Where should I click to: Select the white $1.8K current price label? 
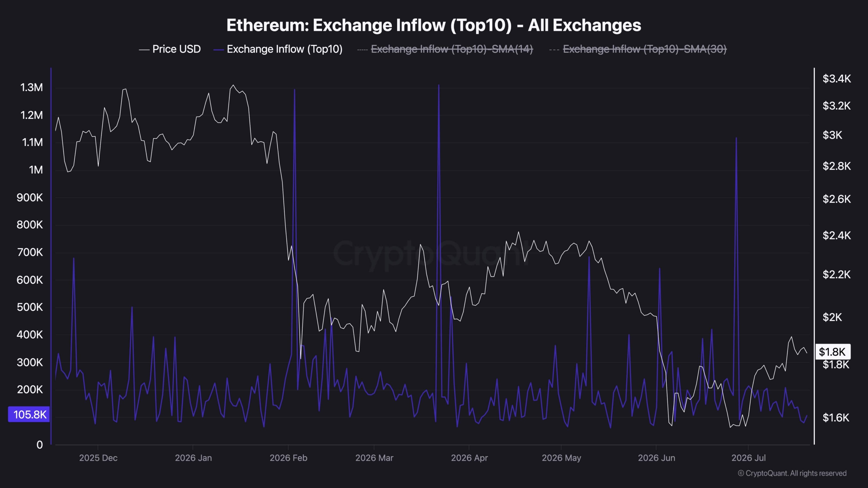[832, 352]
